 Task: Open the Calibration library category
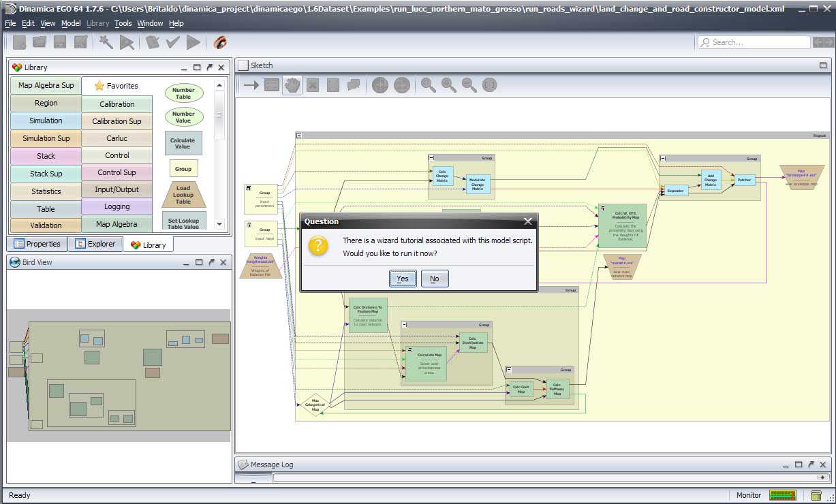pos(117,104)
